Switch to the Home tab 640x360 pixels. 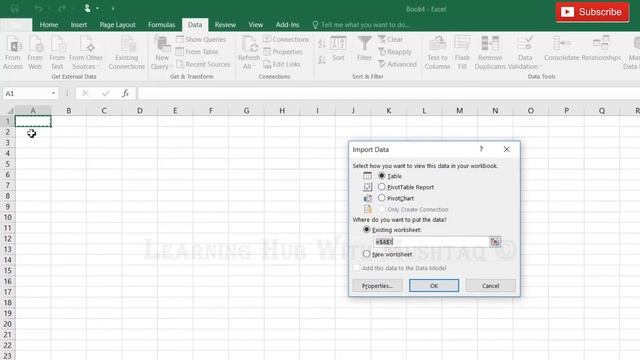[49, 25]
